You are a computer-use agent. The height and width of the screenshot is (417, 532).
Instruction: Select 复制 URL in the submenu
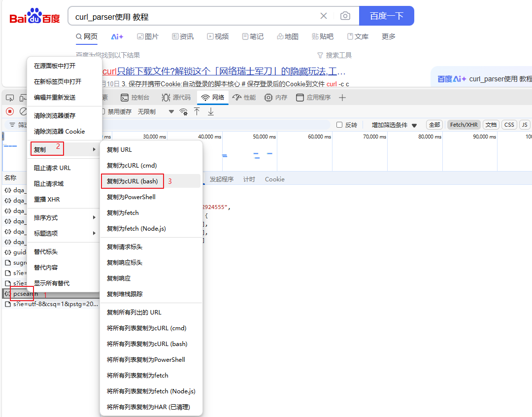(151, 150)
